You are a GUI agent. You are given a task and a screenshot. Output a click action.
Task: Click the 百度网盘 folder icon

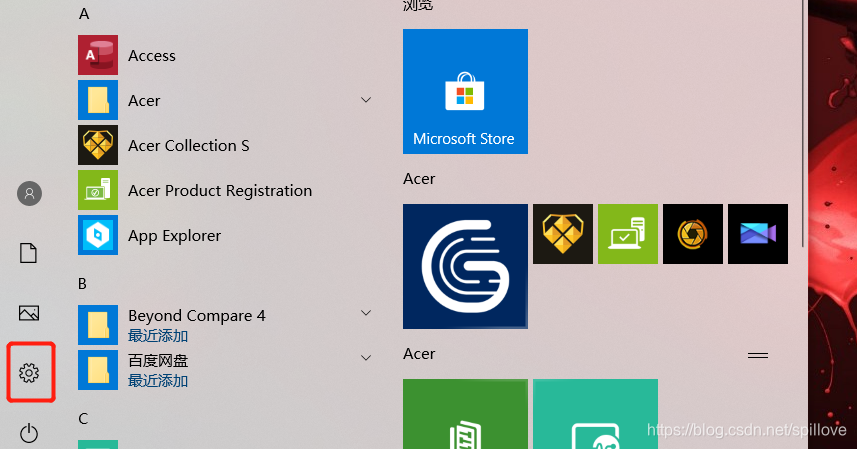click(98, 370)
